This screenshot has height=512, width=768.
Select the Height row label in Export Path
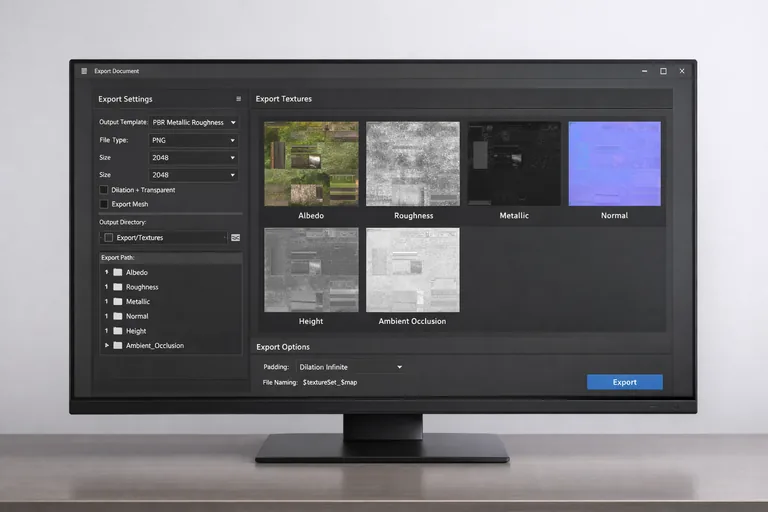click(x=136, y=331)
